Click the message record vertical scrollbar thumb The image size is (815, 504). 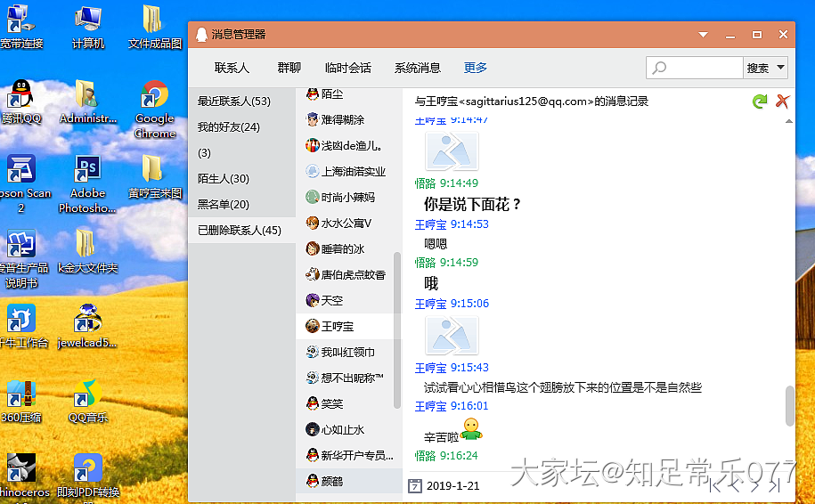[x=789, y=405]
